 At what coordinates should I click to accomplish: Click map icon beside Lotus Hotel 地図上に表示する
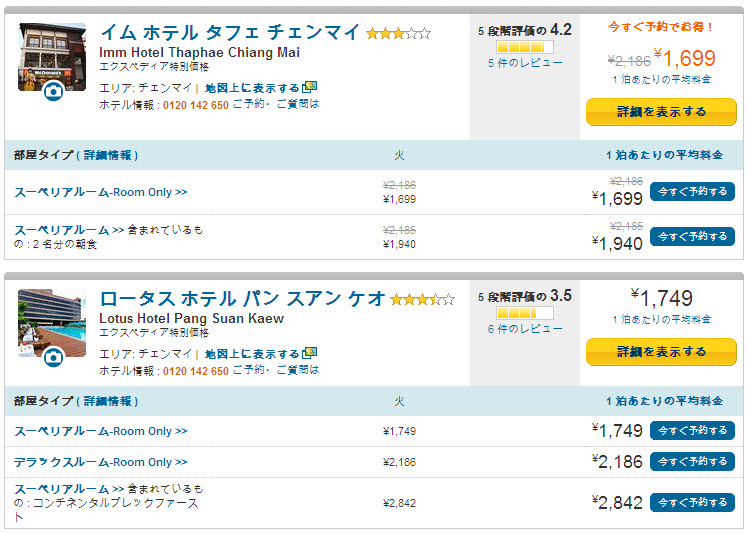[310, 353]
